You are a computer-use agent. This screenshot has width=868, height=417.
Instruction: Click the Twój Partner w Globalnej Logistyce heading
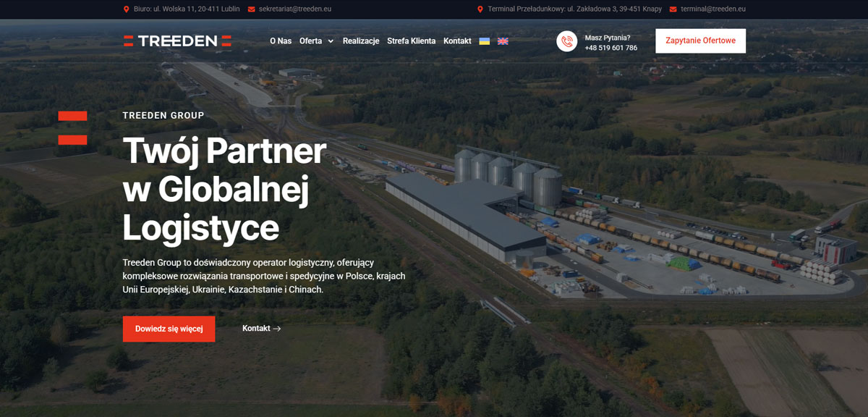pyautogui.click(x=224, y=189)
